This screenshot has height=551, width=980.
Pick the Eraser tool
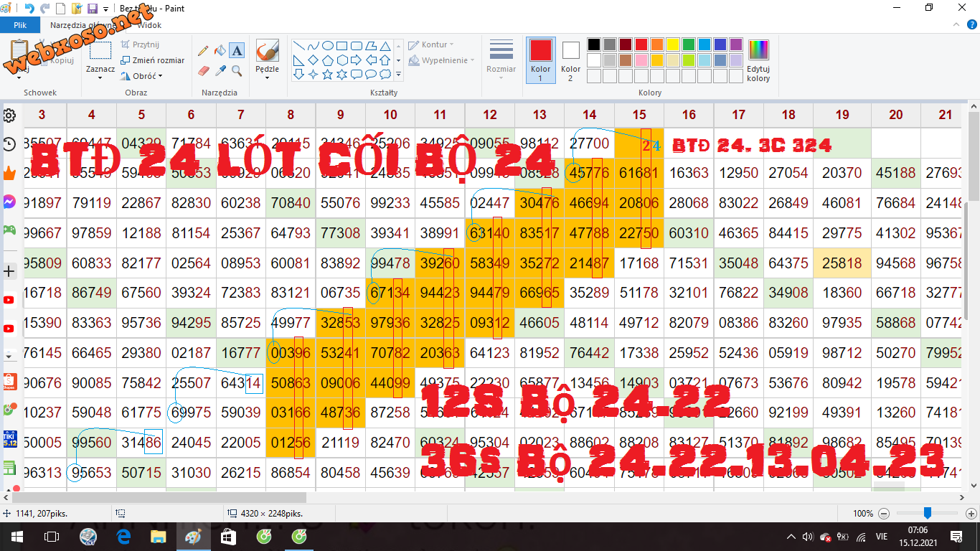203,70
